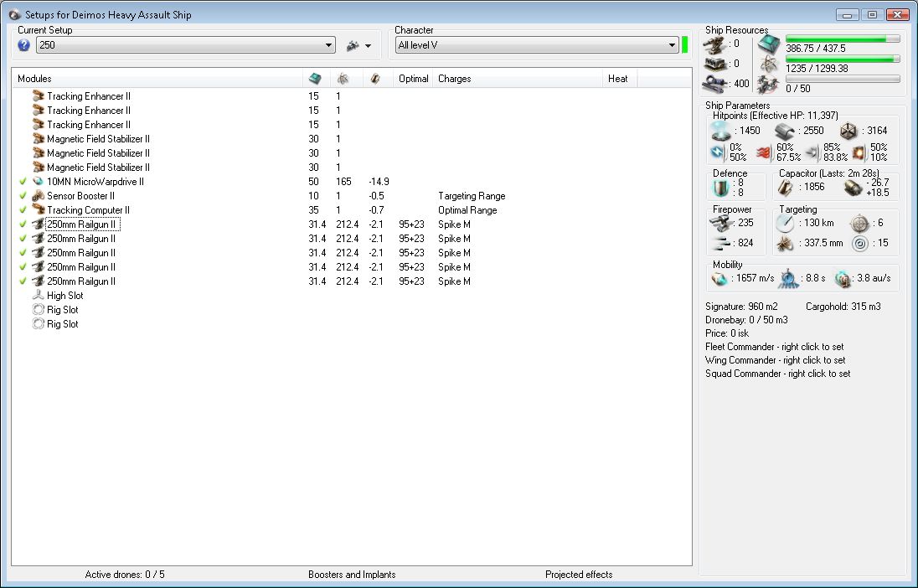
Task: Select the second Tracking Enhancer II row
Action: point(351,110)
